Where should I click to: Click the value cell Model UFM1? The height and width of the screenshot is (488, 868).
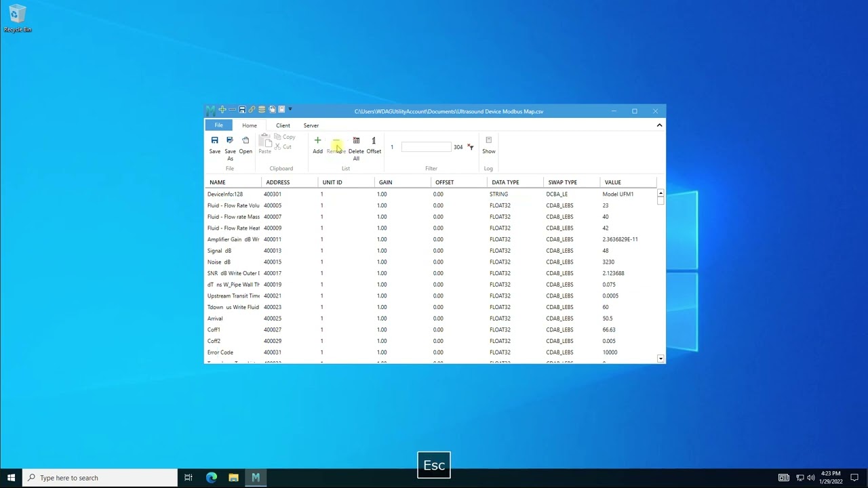618,194
